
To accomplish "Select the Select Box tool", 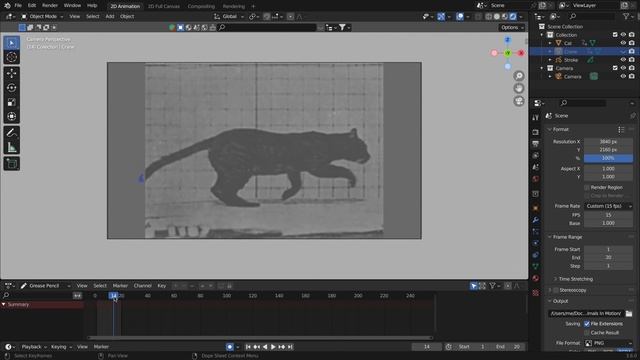I will [11, 43].
